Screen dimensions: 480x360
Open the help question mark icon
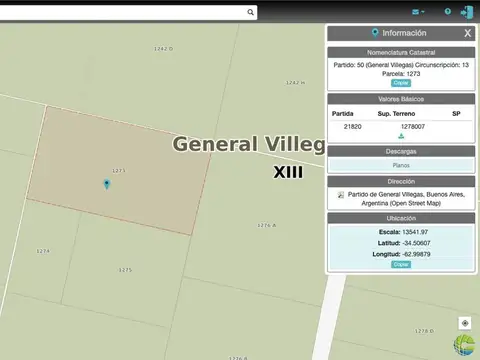click(448, 11)
